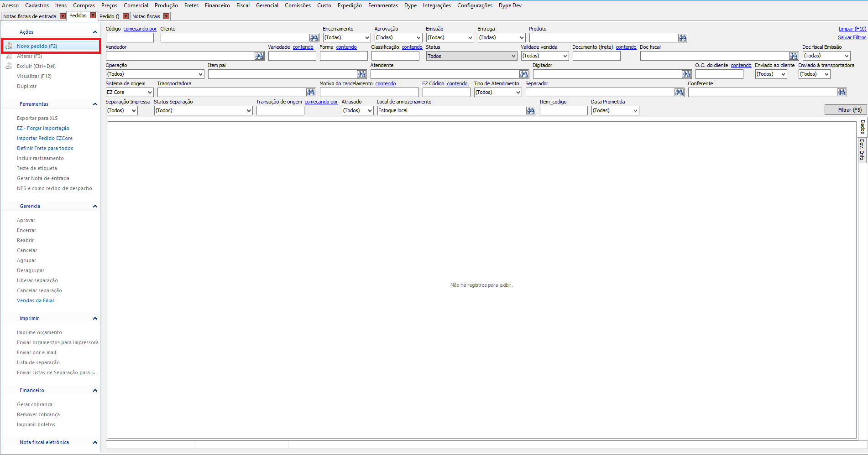Click the EZ Código input field

coord(446,93)
